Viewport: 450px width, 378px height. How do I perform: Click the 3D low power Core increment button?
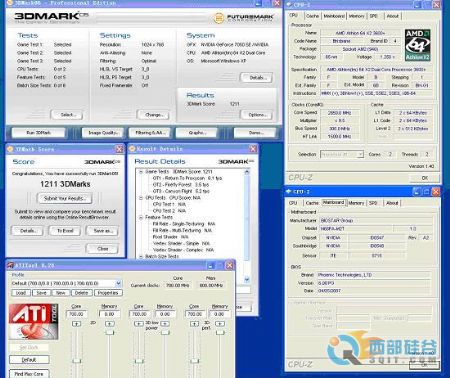pyautogui.click(x=138, y=324)
